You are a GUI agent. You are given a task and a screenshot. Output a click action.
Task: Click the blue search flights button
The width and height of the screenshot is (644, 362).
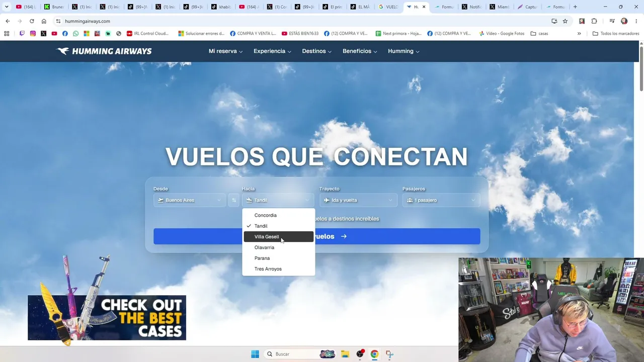[x=317, y=236]
